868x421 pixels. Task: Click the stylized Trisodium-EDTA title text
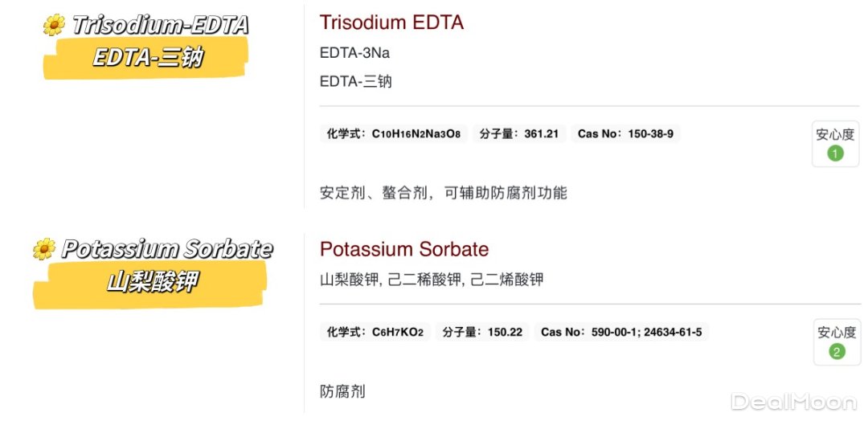pos(160,26)
